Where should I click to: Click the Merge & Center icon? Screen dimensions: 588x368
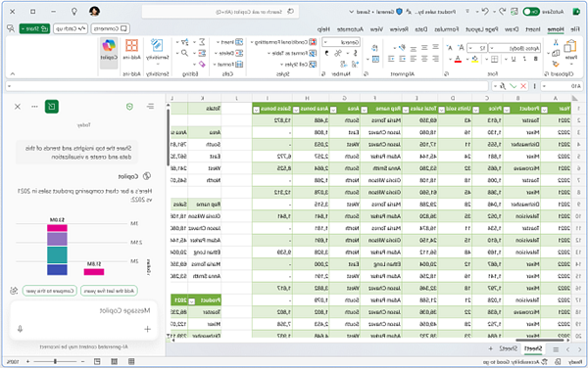click(375, 59)
